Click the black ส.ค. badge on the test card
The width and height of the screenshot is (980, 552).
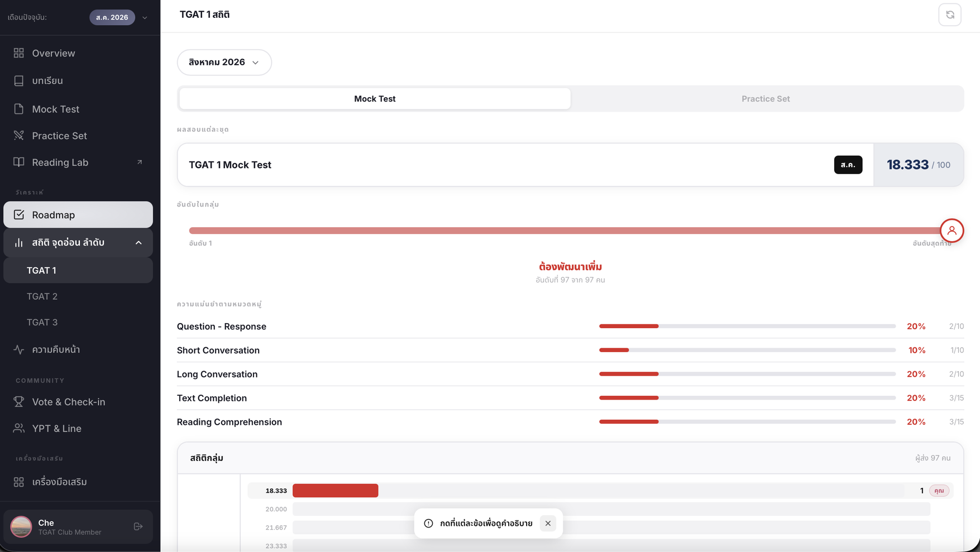[x=848, y=165]
